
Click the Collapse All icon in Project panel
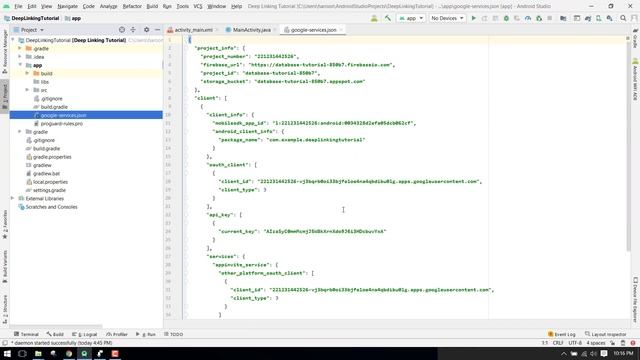click(133, 30)
